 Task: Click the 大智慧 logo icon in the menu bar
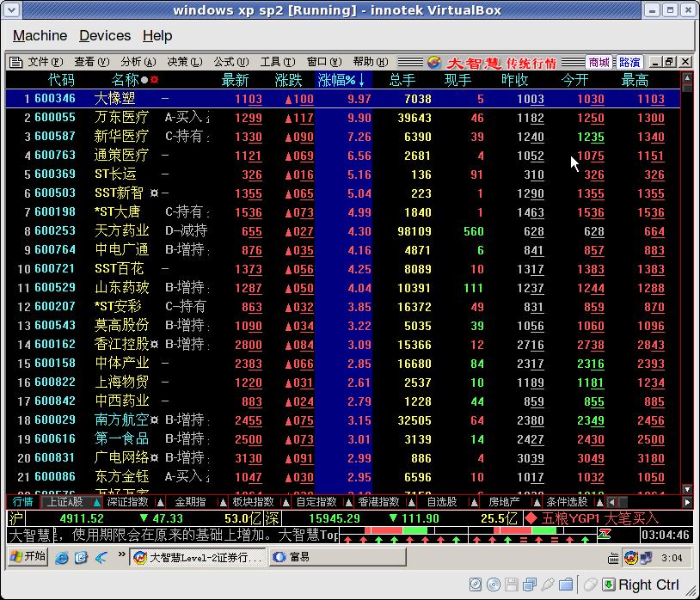[x=434, y=62]
